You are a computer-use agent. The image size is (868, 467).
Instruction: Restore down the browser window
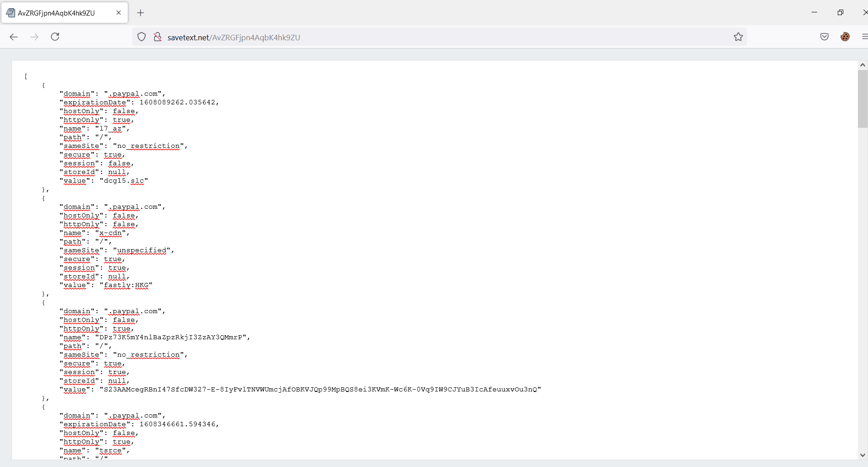point(840,12)
